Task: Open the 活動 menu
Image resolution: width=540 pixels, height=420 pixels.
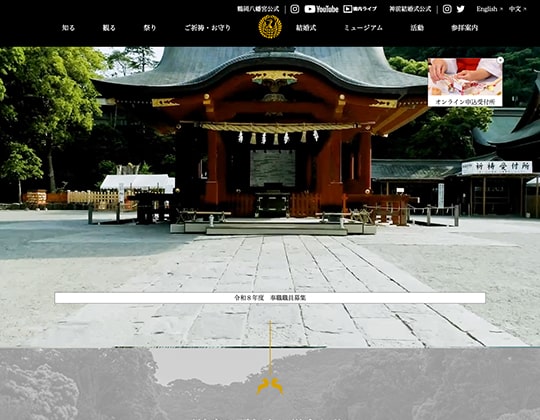Action: pyautogui.click(x=417, y=28)
